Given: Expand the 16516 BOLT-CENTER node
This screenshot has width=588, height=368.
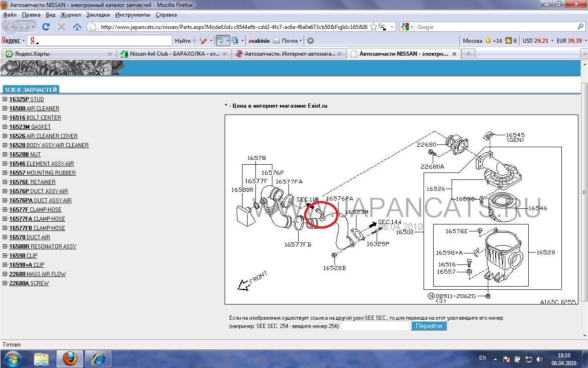Looking at the screenshot, I should coord(5,117).
